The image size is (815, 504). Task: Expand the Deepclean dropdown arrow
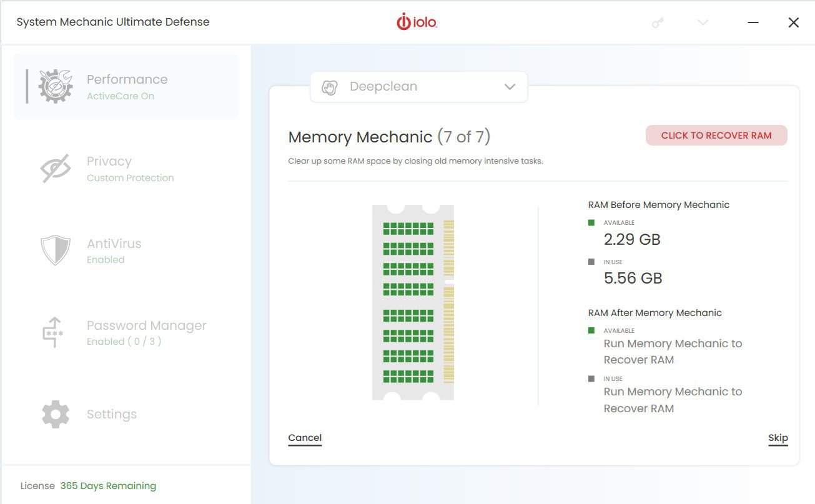pyautogui.click(x=510, y=87)
